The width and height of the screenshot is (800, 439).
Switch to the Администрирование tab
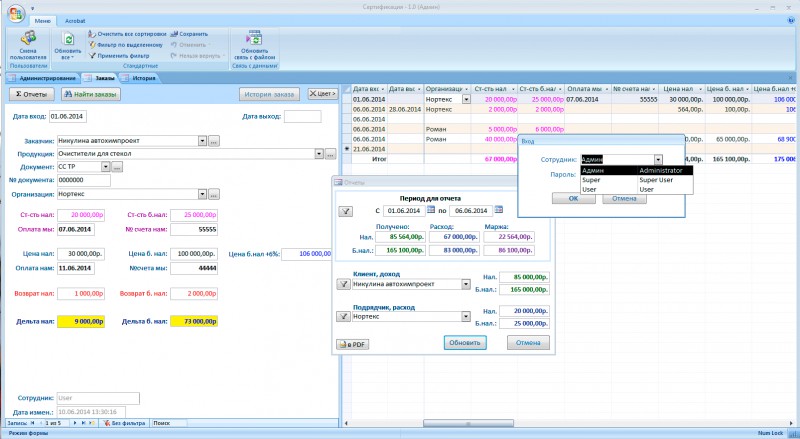43,78
